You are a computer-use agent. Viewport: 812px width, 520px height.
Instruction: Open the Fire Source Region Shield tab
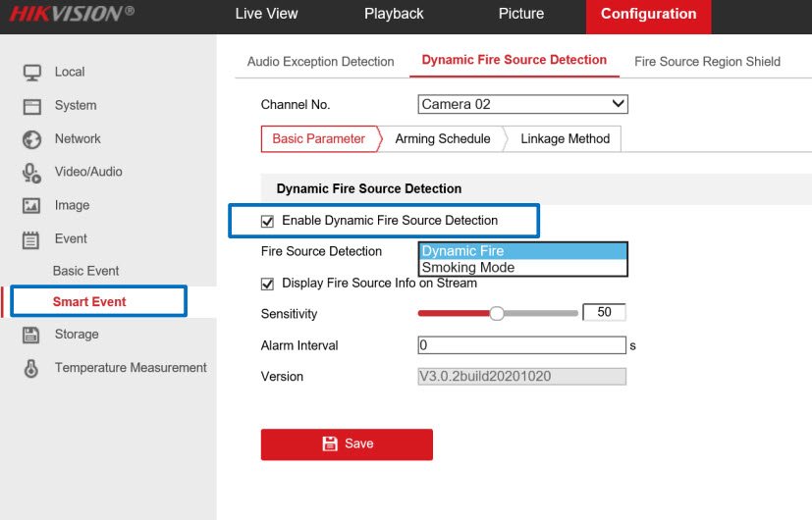(x=707, y=61)
